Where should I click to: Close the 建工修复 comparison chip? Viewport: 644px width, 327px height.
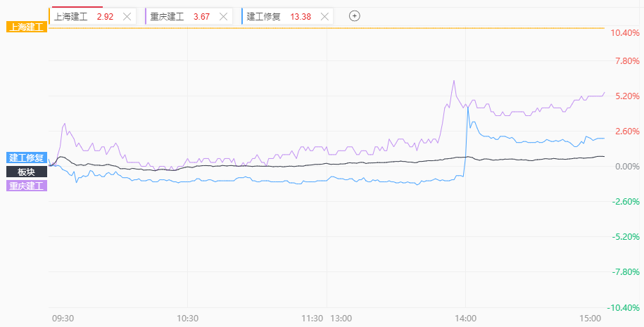(324, 17)
